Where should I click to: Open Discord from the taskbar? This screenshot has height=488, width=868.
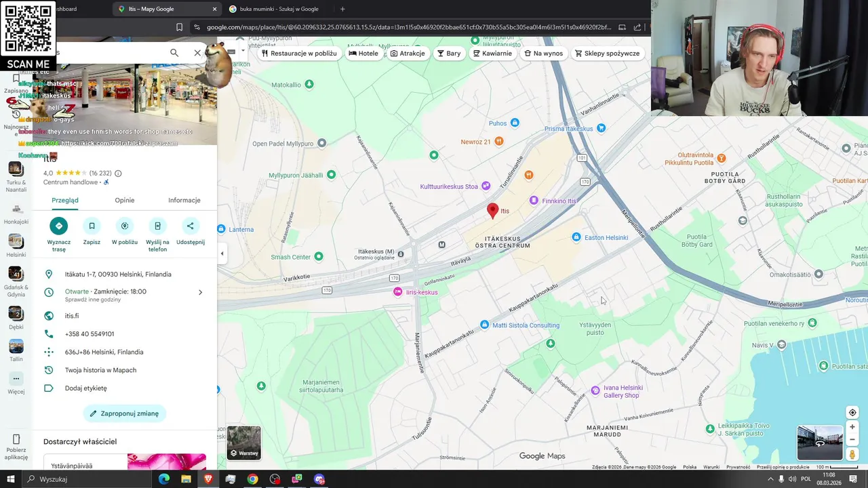(319, 479)
